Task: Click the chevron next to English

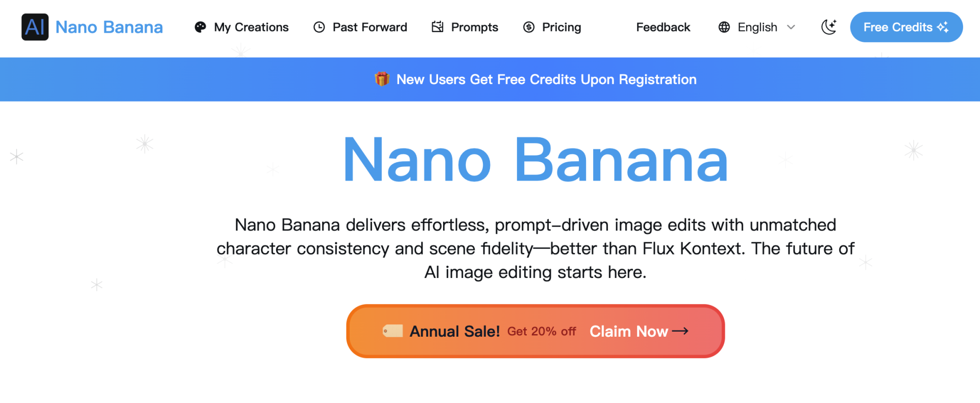Action: click(791, 27)
